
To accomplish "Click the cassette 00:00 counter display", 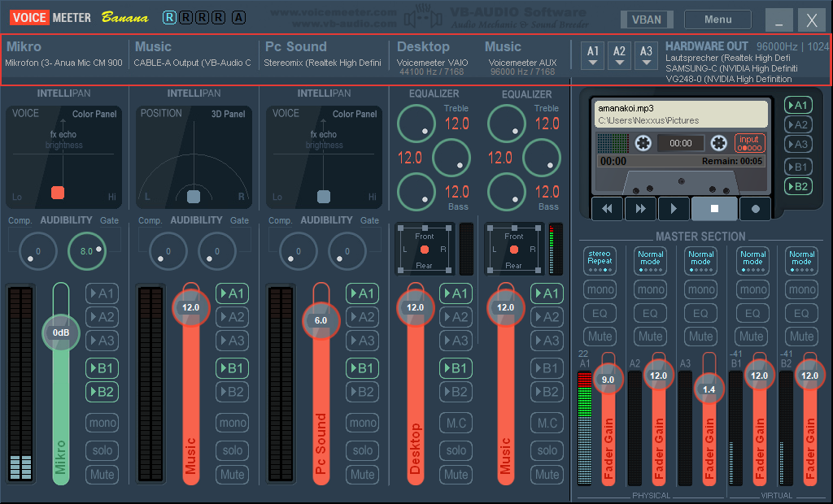I will coord(681,143).
